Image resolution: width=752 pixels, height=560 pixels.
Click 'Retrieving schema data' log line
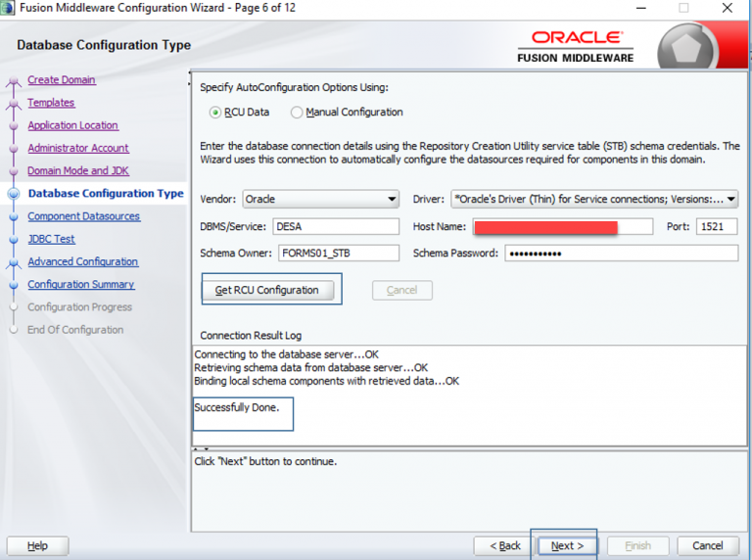pos(310,368)
